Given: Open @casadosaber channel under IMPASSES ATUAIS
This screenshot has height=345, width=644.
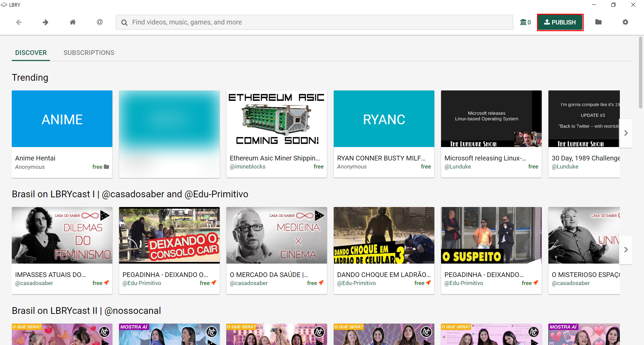Looking at the screenshot, I should click(34, 283).
